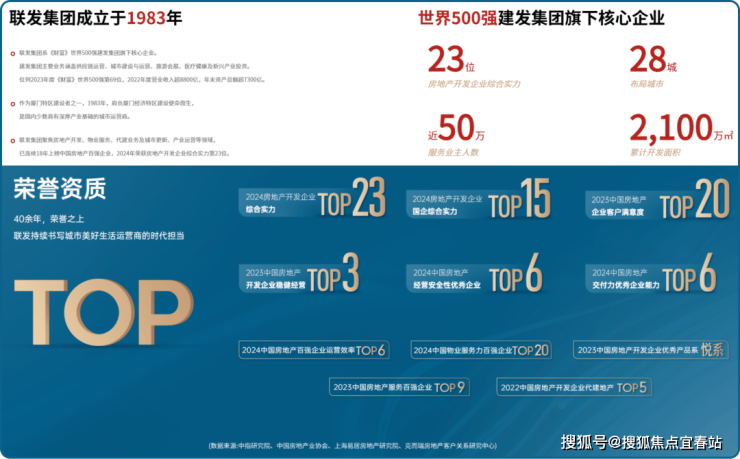The height and width of the screenshot is (459, 740).
Task: Click the heading 联发集团成立于1983年
Action: (x=96, y=18)
